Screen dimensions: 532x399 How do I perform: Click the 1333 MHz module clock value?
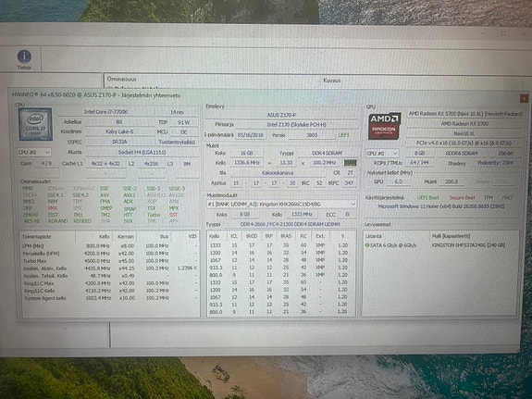coord(302,214)
